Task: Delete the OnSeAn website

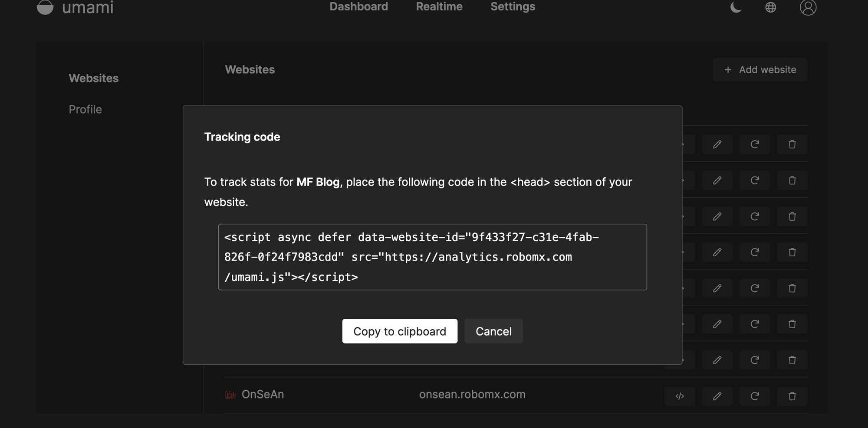Action: (792, 396)
